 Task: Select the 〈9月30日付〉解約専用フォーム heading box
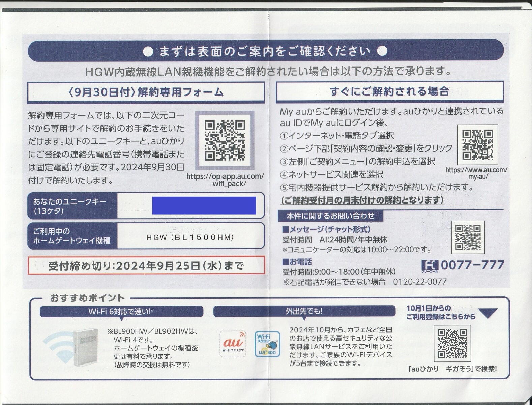tap(146, 92)
